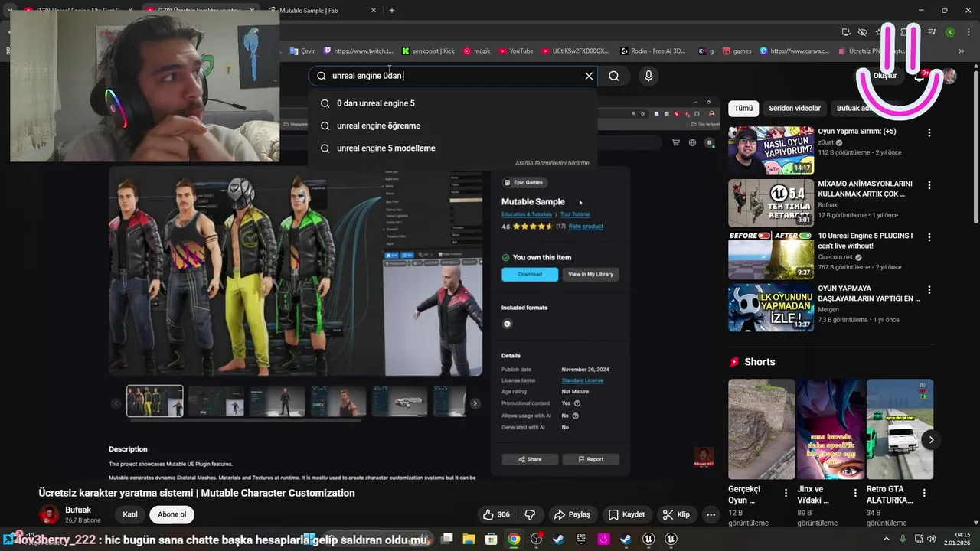The width and height of the screenshot is (980, 551).
Task: Open the 'müzik' bookmark
Action: pyautogui.click(x=476, y=51)
